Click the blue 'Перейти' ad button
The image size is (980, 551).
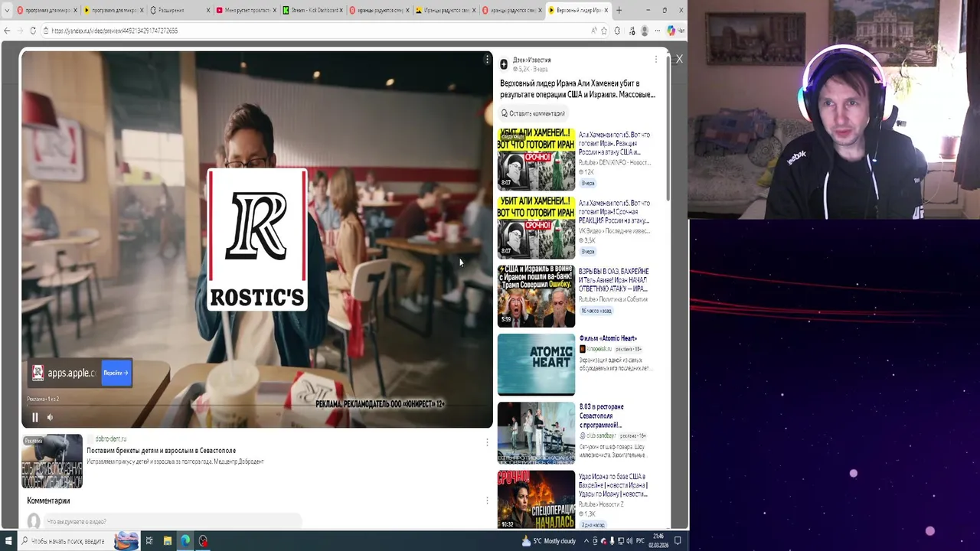pyautogui.click(x=116, y=373)
